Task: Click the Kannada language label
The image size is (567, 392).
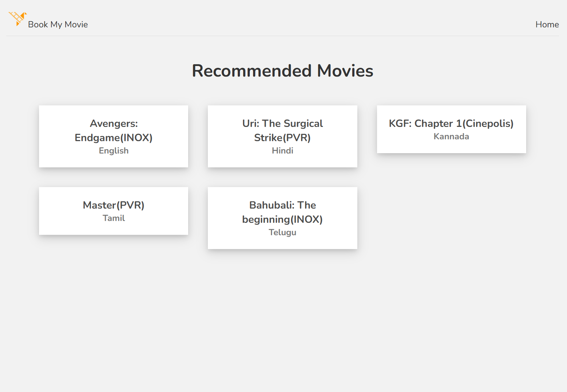Action: tap(451, 136)
